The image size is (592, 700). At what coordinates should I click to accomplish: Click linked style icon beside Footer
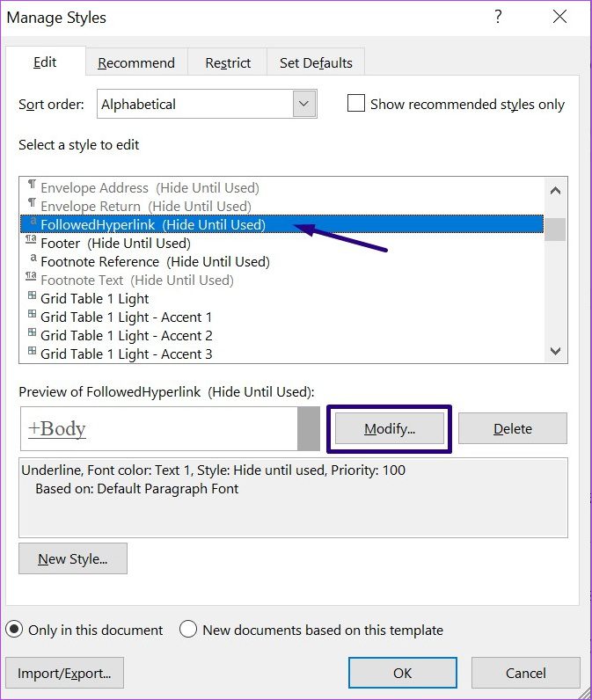(x=33, y=242)
